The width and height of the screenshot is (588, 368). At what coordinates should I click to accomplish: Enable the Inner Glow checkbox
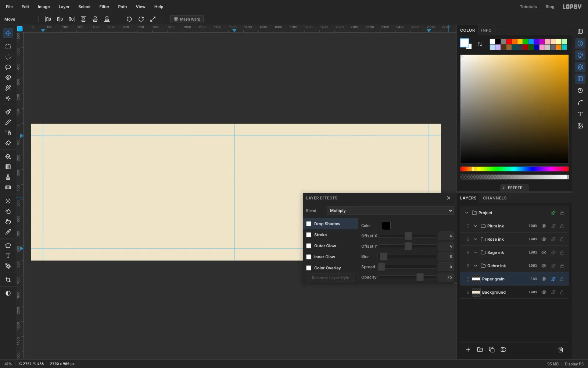pos(309,257)
